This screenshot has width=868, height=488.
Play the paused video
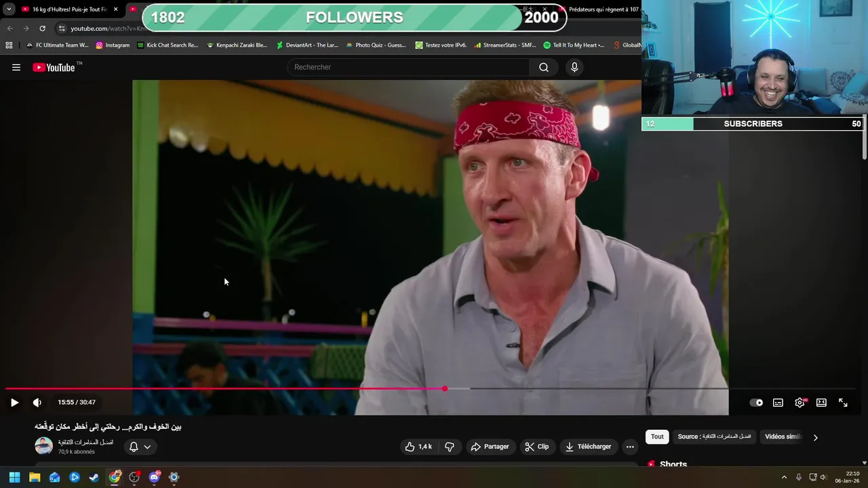pyautogui.click(x=14, y=403)
